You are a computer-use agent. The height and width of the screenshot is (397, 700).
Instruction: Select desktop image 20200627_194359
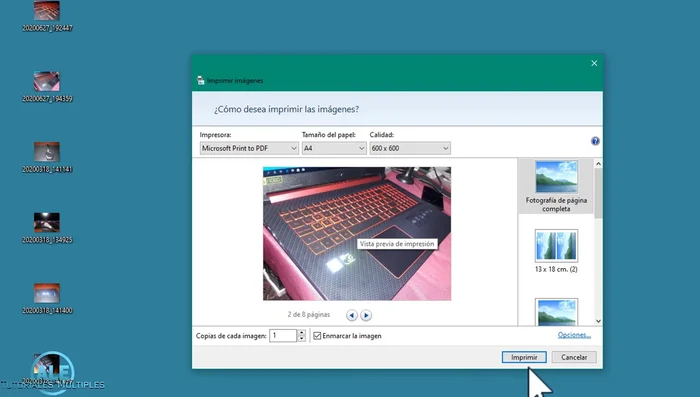coord(47,87)
